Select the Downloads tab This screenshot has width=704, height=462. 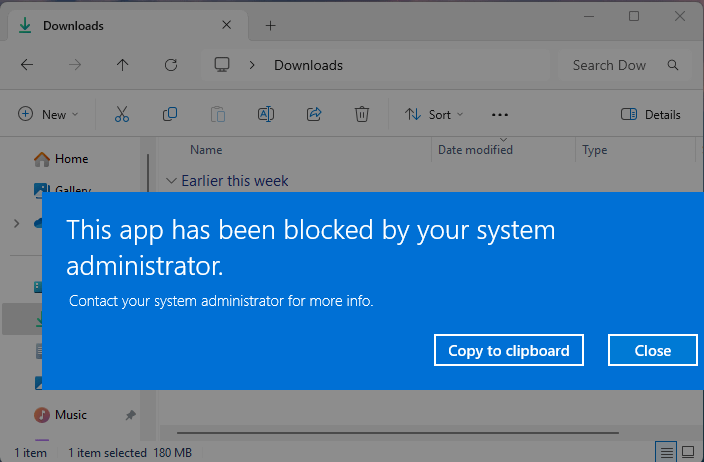tap(128, 26)
